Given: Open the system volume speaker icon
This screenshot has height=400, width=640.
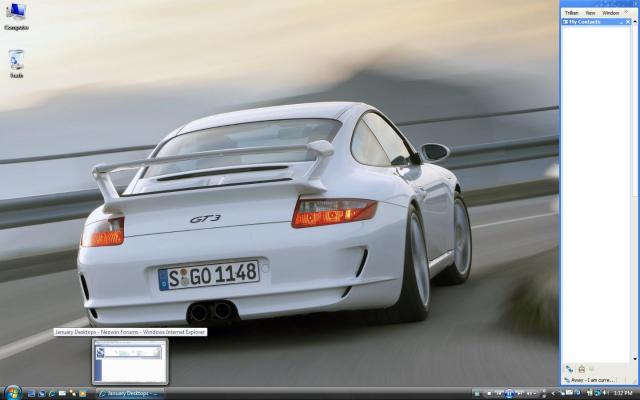Looking at the screenshot, I should click(605, 393).
